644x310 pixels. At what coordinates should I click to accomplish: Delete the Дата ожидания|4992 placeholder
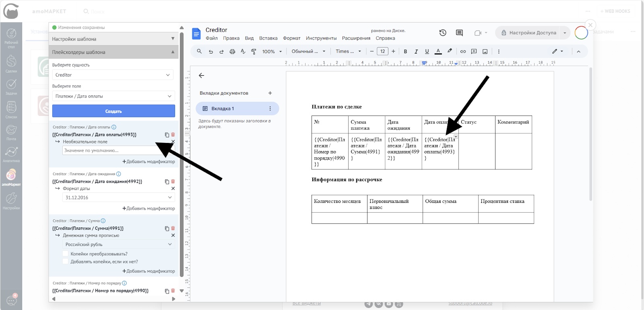pyautogui.click(x=173, y=182)
